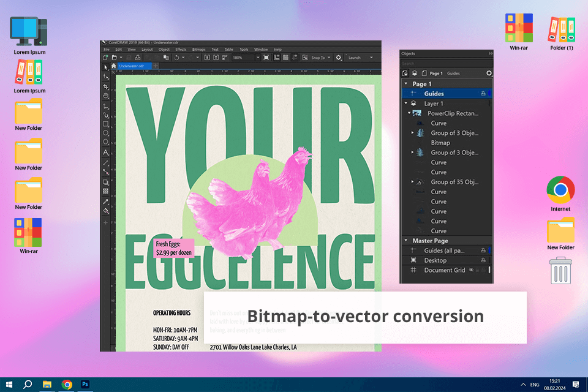Select the Color Eyedropper tool
The height and width of the screenshot is (392, 588).
click(x=106, y=202)
